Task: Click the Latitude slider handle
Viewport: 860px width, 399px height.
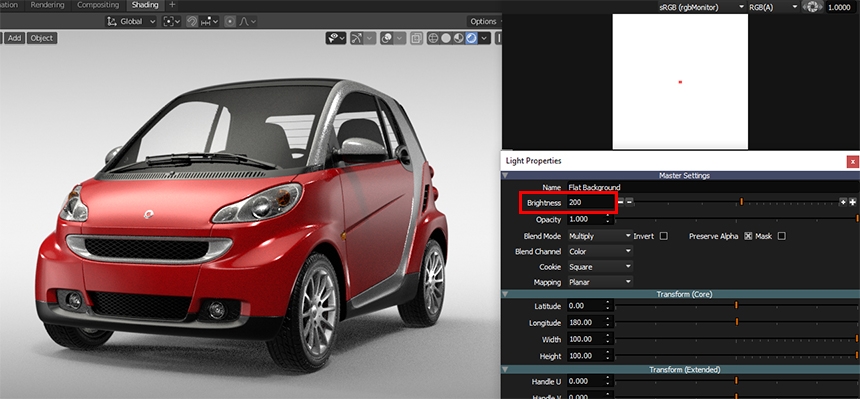Action: 736,305
